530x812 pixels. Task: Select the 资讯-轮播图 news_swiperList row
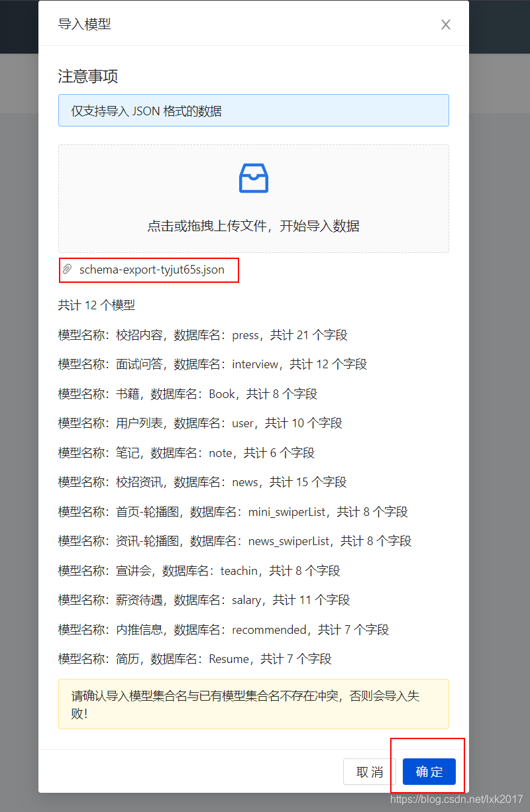click(x=235, y=541)
